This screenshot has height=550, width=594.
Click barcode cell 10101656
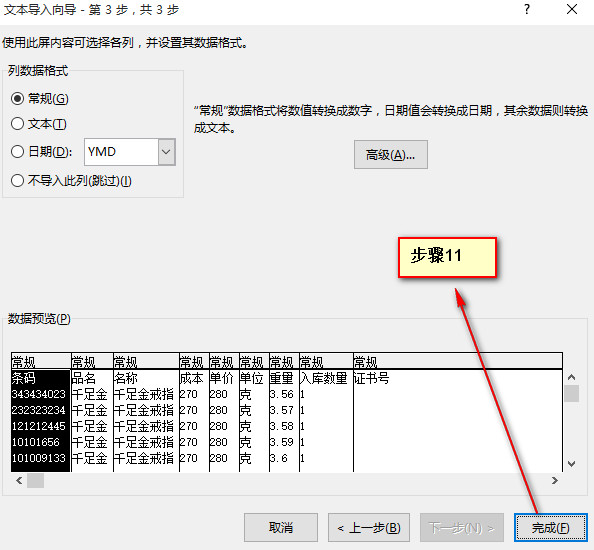pos(36,442)
